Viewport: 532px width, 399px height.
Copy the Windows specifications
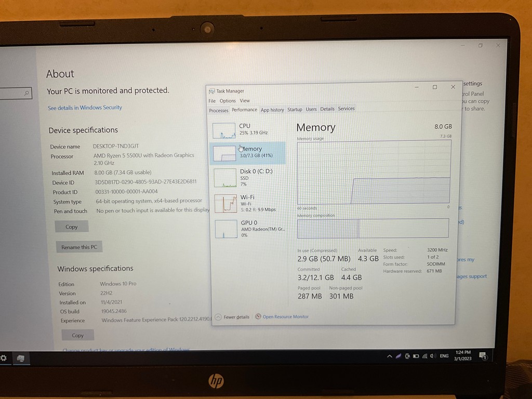tap(77, 335)
